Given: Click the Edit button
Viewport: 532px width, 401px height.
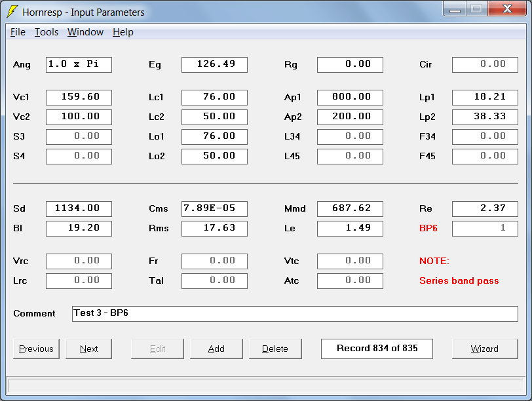Looking at the screenshot, I should click(157, 349).
